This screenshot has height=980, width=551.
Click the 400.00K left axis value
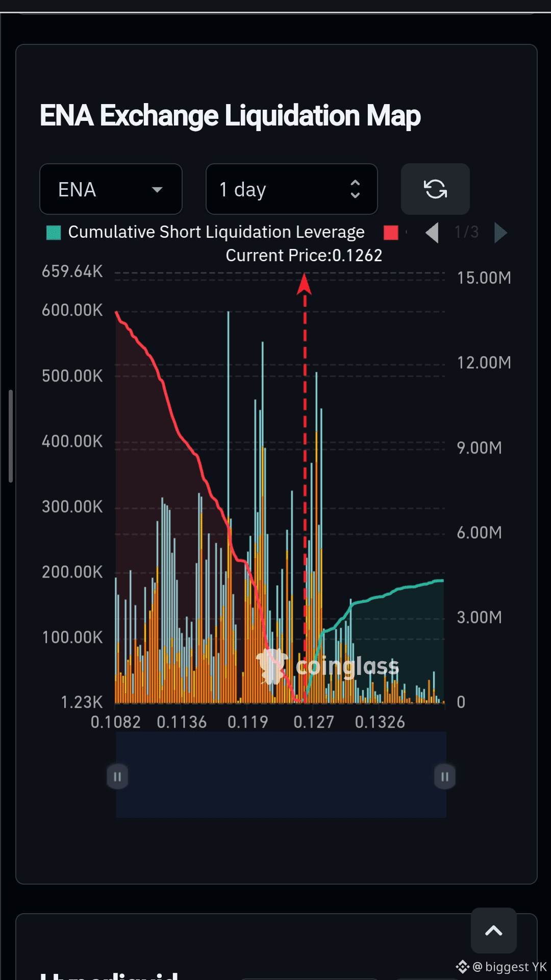point(72,441)
